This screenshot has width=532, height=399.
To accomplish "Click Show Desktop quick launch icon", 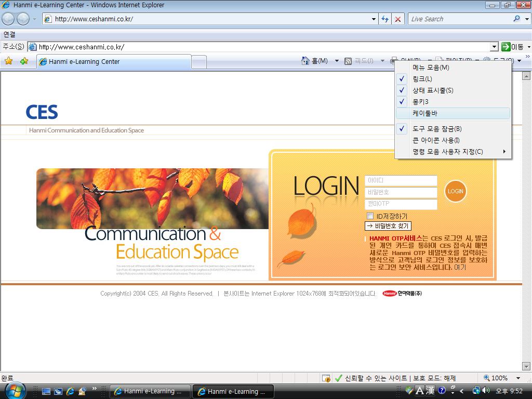I will pyautogui.click(x=46, y=391).
